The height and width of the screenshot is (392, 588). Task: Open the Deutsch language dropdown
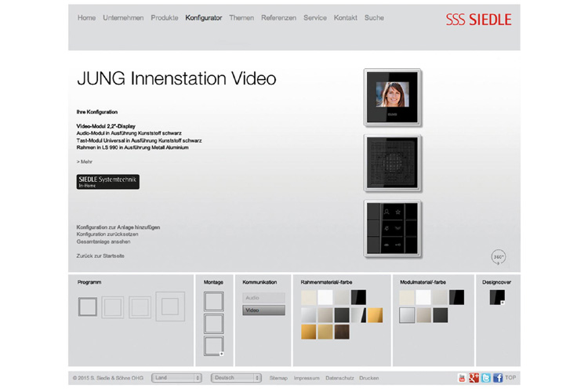[236, 378]
